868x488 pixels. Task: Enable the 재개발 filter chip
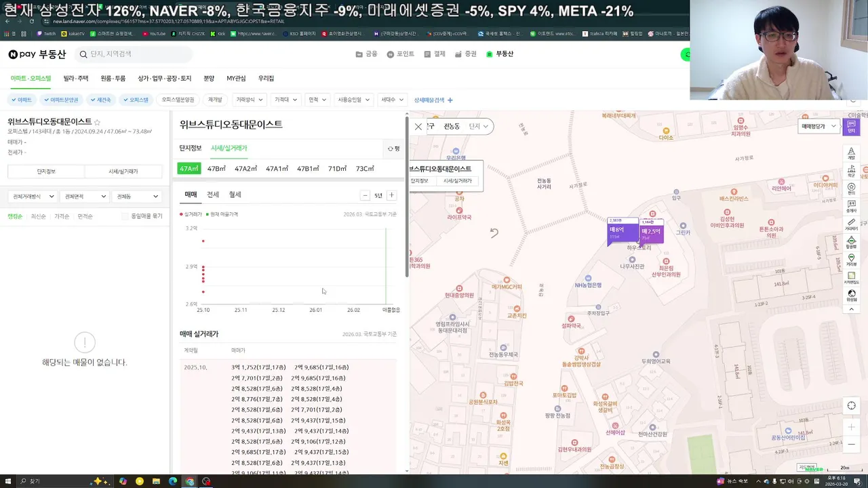[215, 100]
